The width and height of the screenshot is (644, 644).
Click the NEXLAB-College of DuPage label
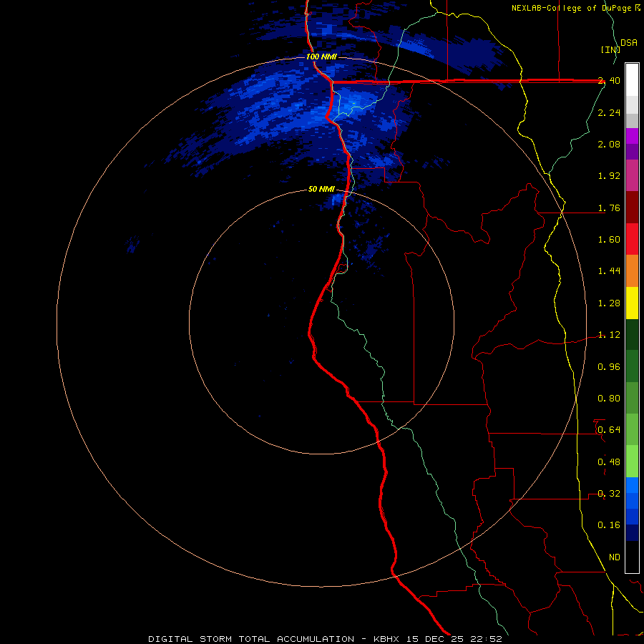pyautogui.click(x=575, y=8)
